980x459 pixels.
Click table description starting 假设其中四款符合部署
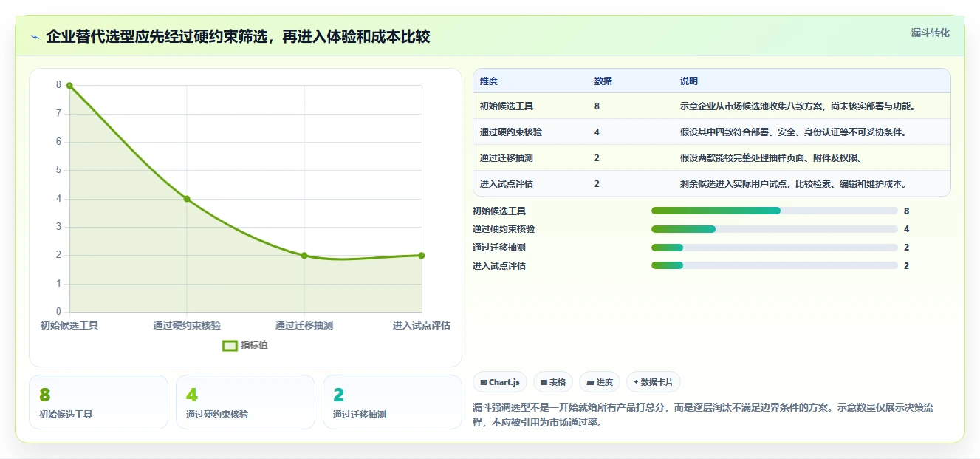tap(793, 132)
